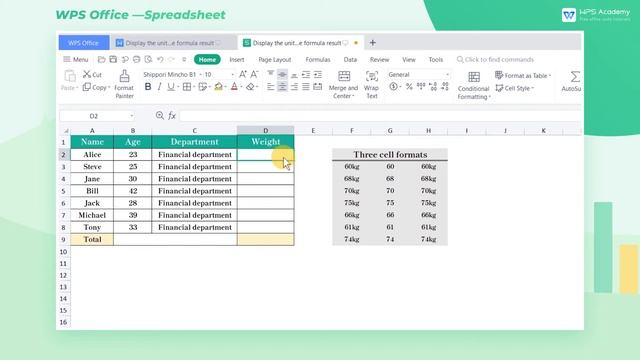This screenshot has height=360, width=640.
Task: Click the red Font Color A
Action: [234, 87]
